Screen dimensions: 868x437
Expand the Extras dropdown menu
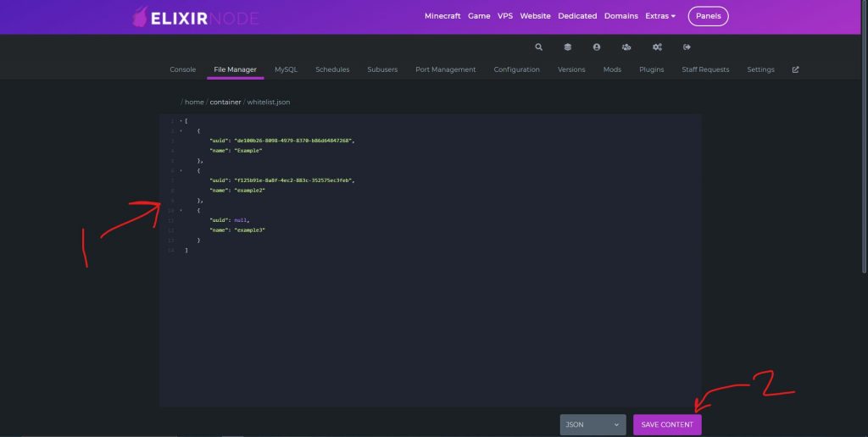(x=660, y=16)
